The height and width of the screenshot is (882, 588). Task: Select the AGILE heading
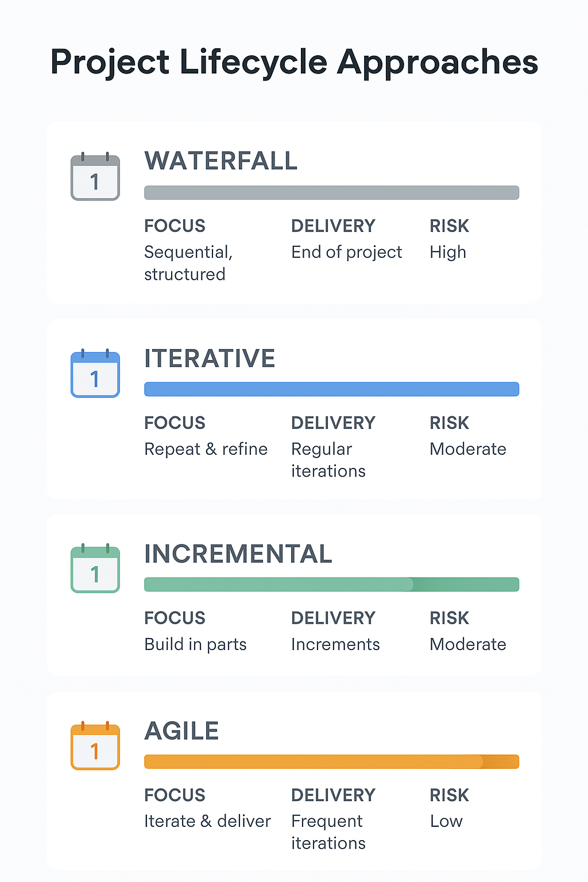pos(181,731)
